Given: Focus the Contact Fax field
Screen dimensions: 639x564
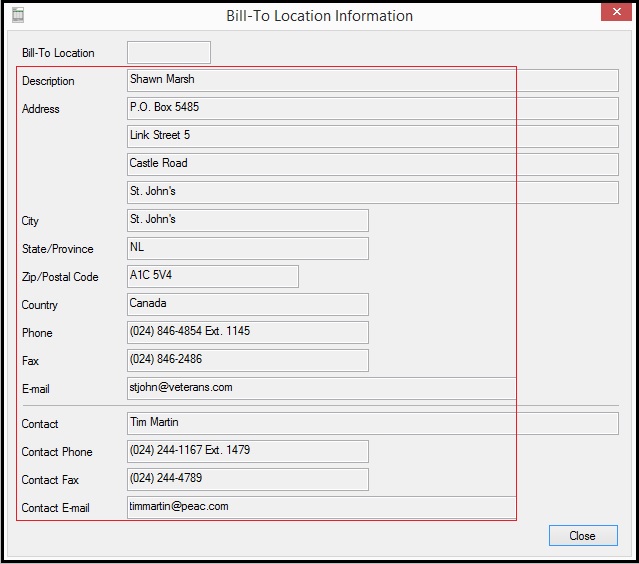Looking at the screenshot, I should click(x=248, y=479).
